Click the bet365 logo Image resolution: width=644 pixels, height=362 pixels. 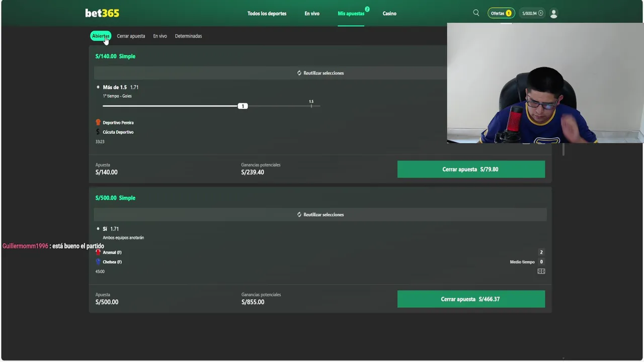(x=102, y=13)
